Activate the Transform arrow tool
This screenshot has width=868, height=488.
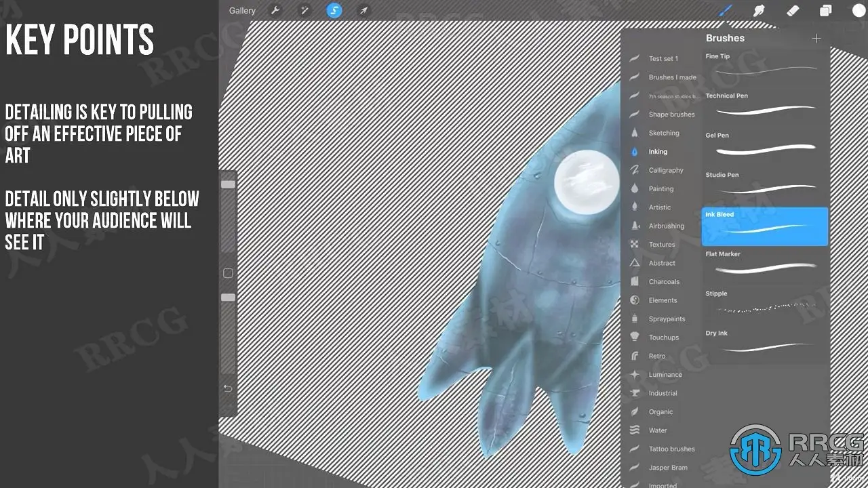363,10
